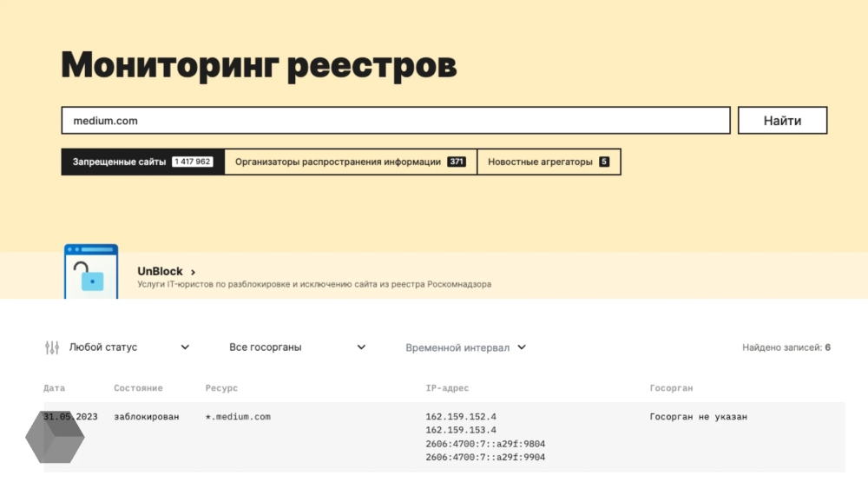
Task: Switch to Организаторы распространения информации tab
Action: click(x=350, y=162)
